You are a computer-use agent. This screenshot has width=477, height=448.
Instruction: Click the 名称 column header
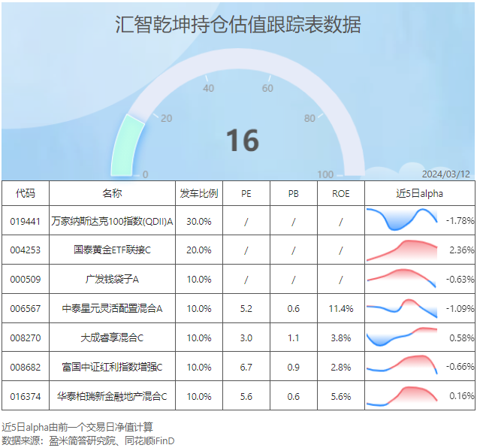112,193
